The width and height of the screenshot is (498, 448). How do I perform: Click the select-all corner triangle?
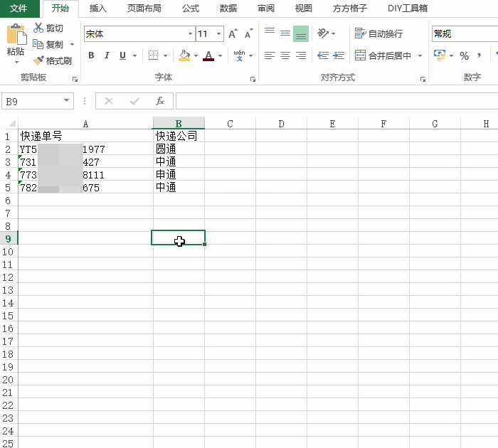(x=11, y=123)
